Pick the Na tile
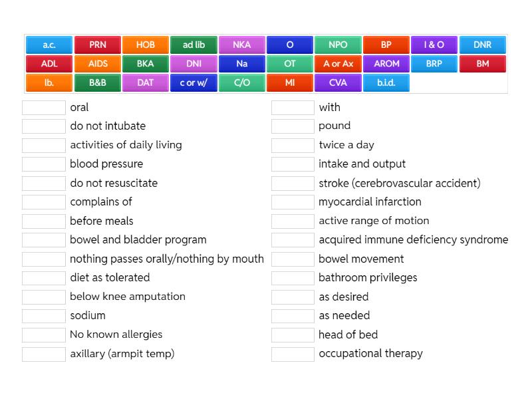The height and width of the screenshot is (399, 532). pos(241,64)
